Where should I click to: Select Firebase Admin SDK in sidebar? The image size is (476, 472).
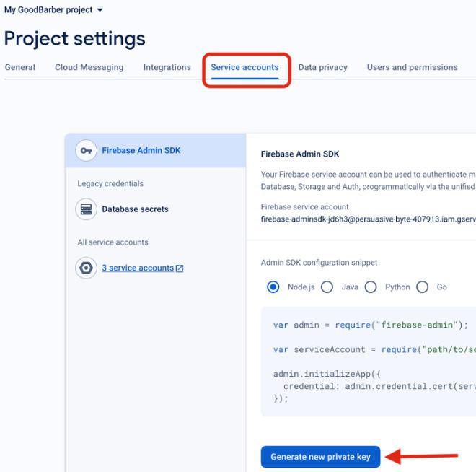pyautogui.click(x=141, y=151)
